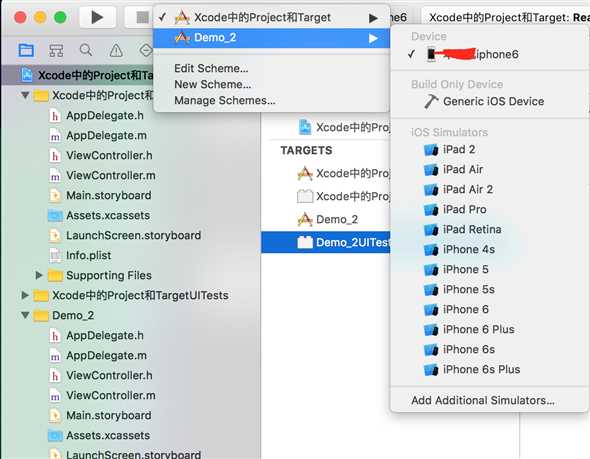This screenshot has height=459, width=590.
Task: Pick the iPad Retina simulator
Action: pyautogui.click(x=490, y=230)
